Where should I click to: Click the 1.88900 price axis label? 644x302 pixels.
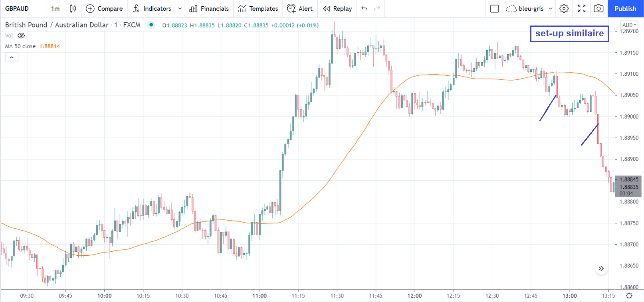pyautogui.click(x=629, y=159)
